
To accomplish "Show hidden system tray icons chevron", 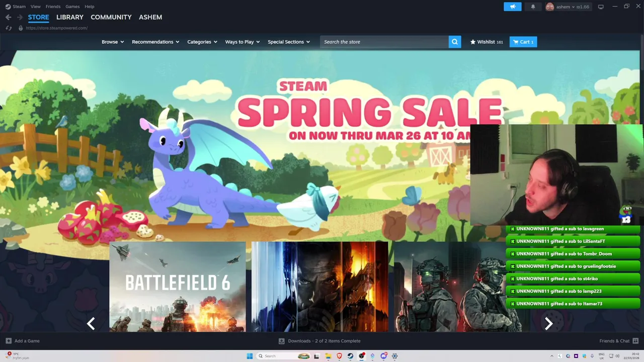I will click(552, 356).
